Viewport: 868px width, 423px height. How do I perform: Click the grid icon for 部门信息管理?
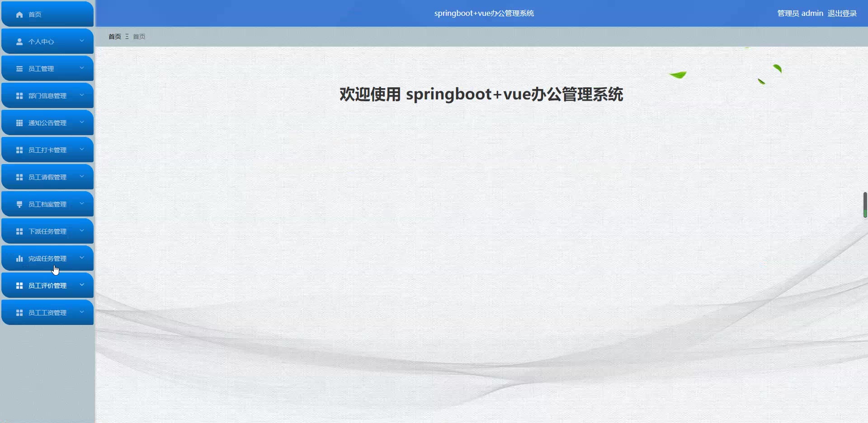click(19, 96)
